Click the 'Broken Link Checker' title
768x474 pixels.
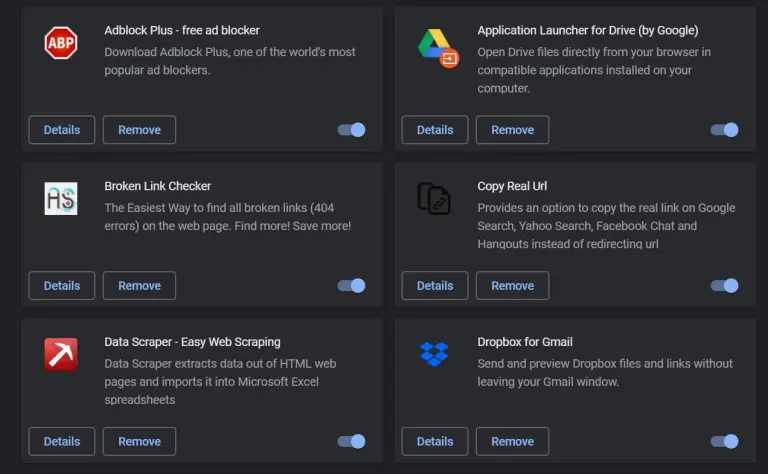(x=158, y=186)
